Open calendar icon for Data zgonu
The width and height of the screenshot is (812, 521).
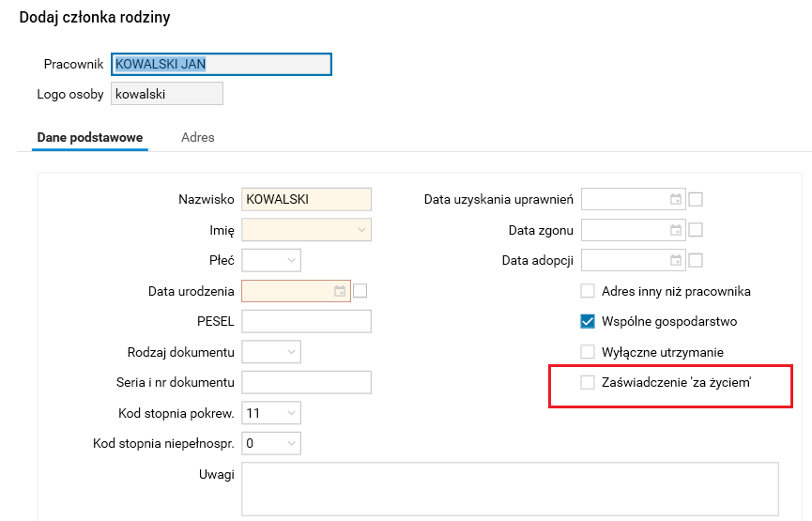click(675, 230)
